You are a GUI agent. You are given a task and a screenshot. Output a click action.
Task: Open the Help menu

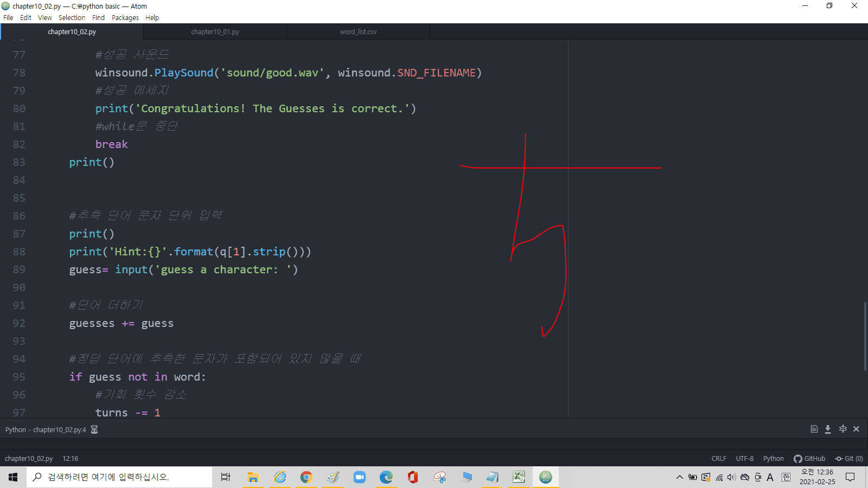[x=152, y=18]
